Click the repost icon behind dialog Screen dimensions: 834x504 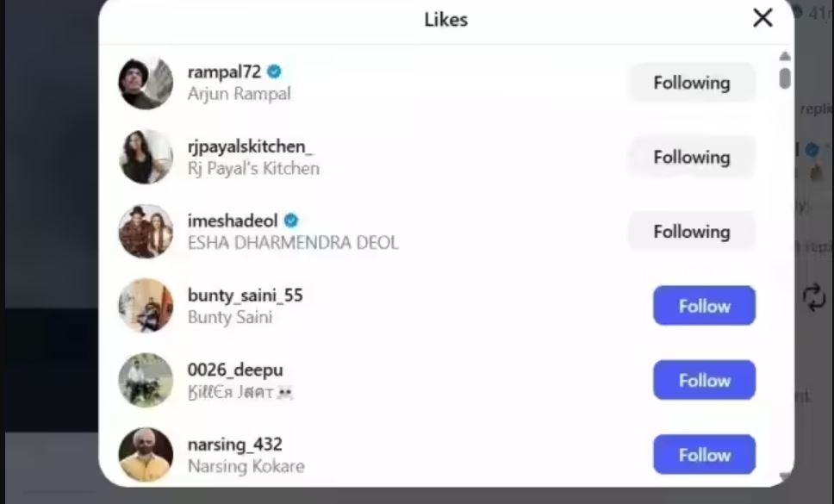click(x=813, y=297)
